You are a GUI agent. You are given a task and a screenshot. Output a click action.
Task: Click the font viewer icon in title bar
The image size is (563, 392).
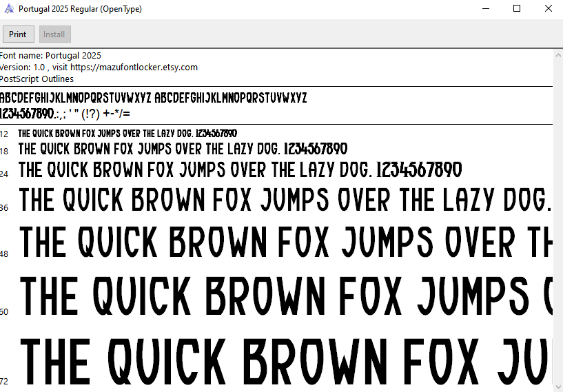(x=8, y=9)
